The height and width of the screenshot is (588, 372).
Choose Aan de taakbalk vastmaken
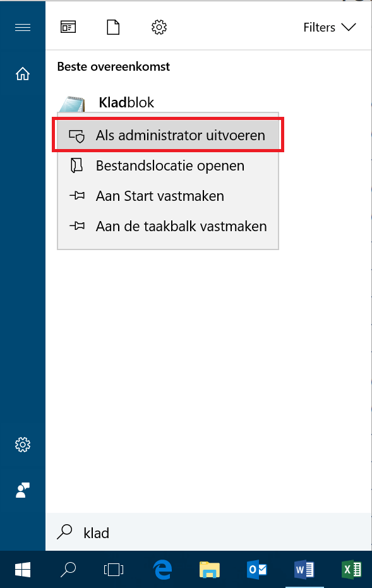tap(168, 226)
